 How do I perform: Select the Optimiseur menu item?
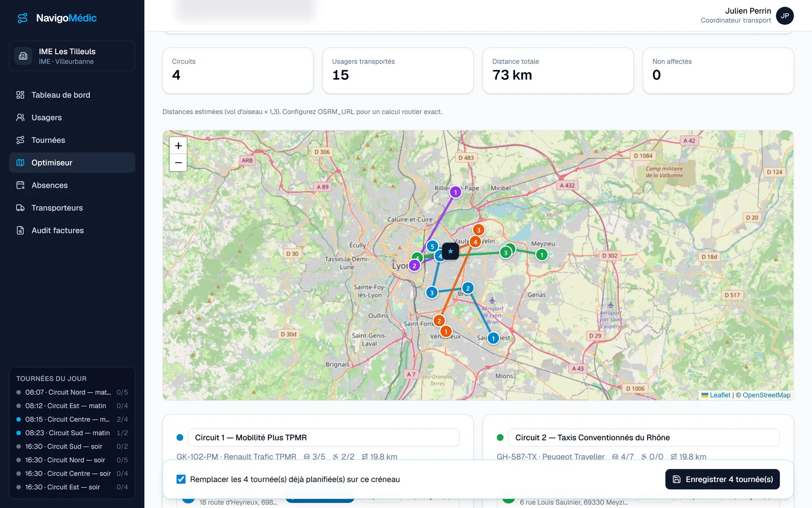tap(72, 163)
